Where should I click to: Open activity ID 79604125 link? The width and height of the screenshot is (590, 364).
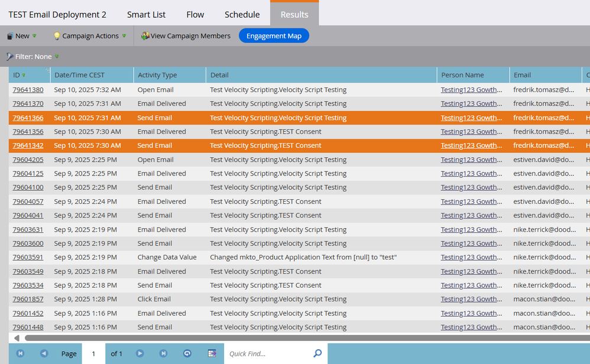tap(28, 174)
